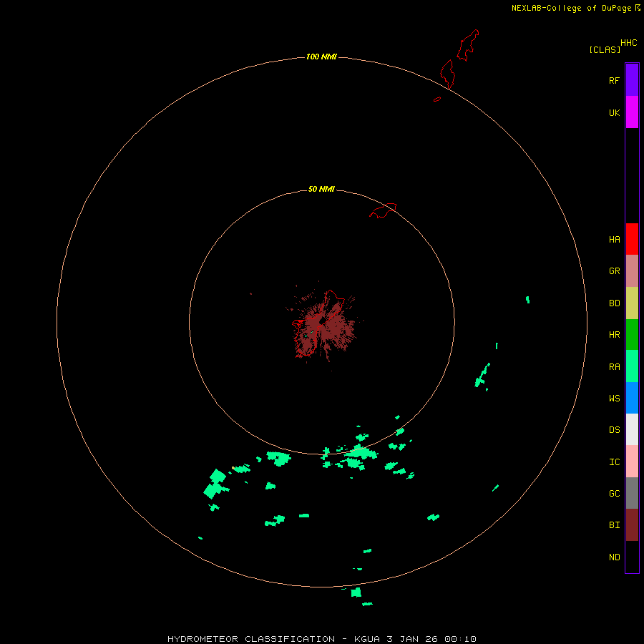This screenshot has height=644, width=644.
Task: Click the DS white legend color swatch
Action: [x=632, y=429]
